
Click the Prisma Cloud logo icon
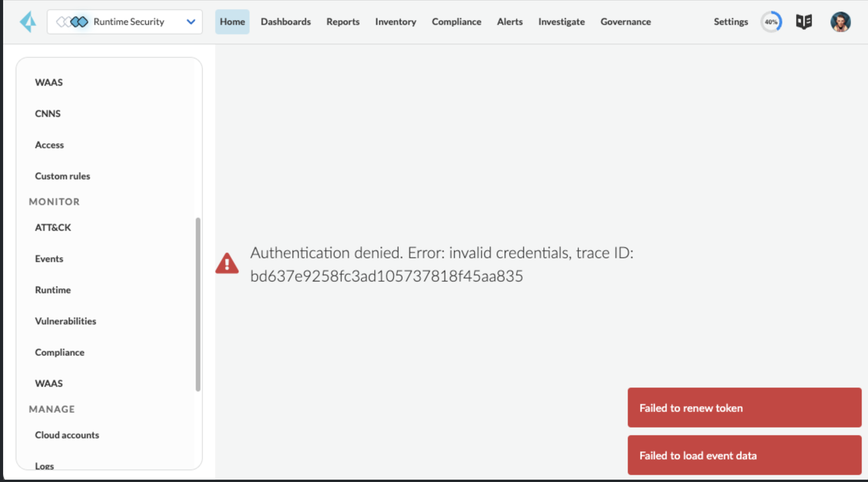pos(28,22)
